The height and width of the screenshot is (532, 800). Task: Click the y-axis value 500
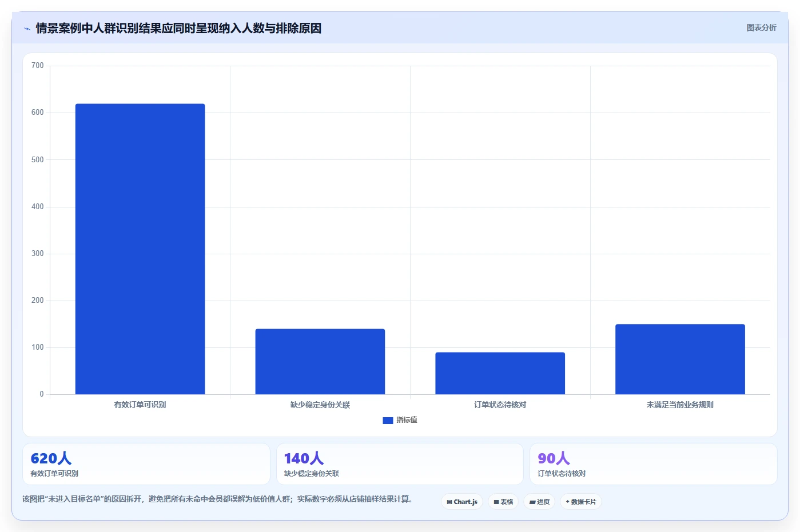[38, 159]
